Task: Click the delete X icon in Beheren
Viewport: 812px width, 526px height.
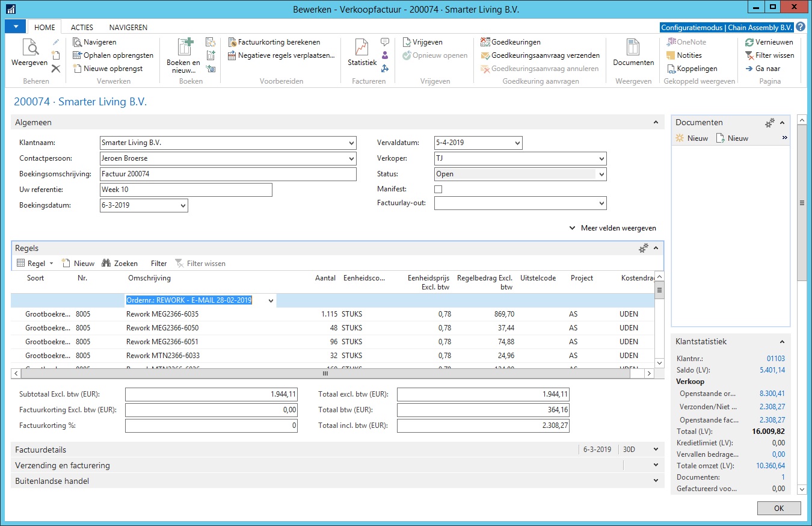Action: pos(56,69)
